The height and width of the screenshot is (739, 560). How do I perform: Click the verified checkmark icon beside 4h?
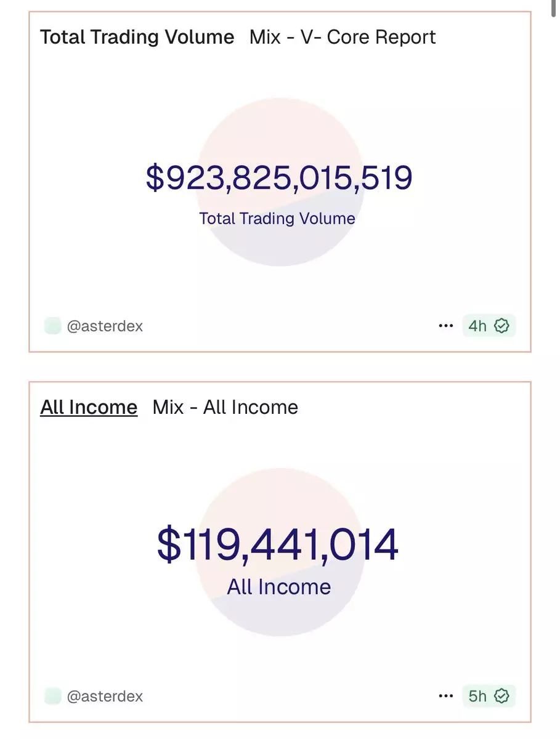tap(502, 326)
